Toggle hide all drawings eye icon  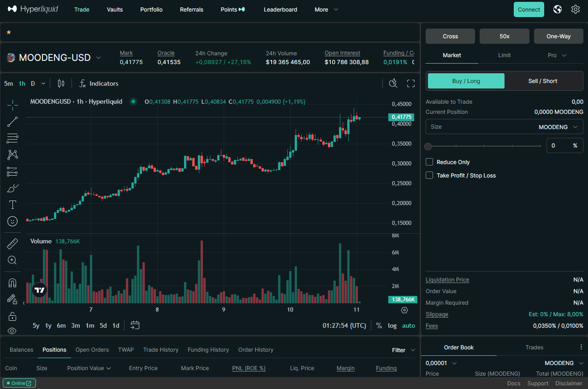12,330
